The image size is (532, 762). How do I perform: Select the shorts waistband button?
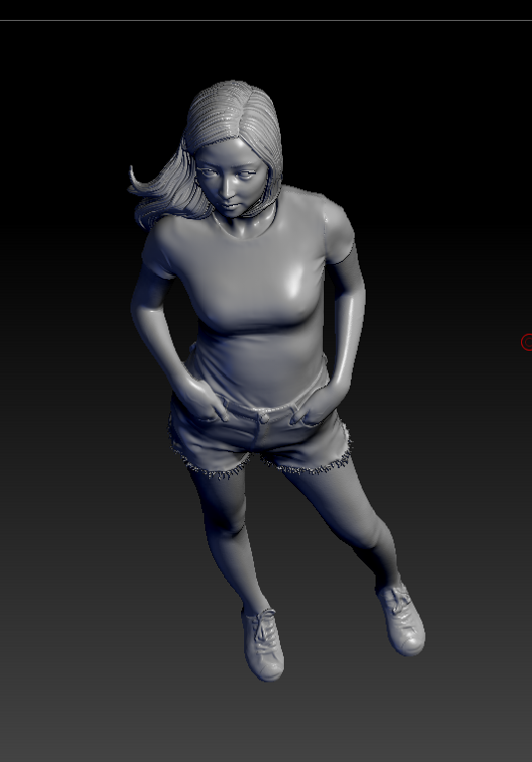[x=265, y=418]
